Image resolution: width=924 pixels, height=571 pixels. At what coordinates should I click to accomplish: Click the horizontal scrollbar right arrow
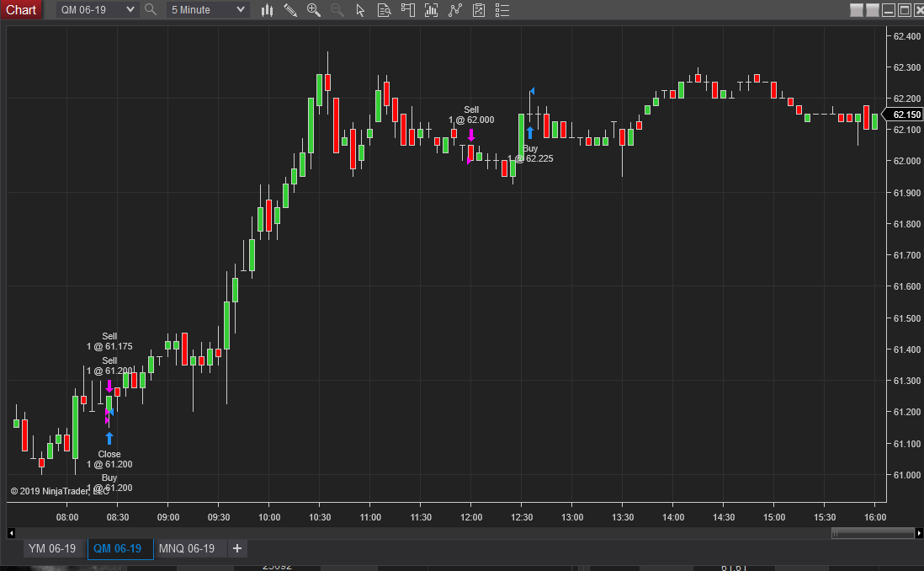(918, 533)
